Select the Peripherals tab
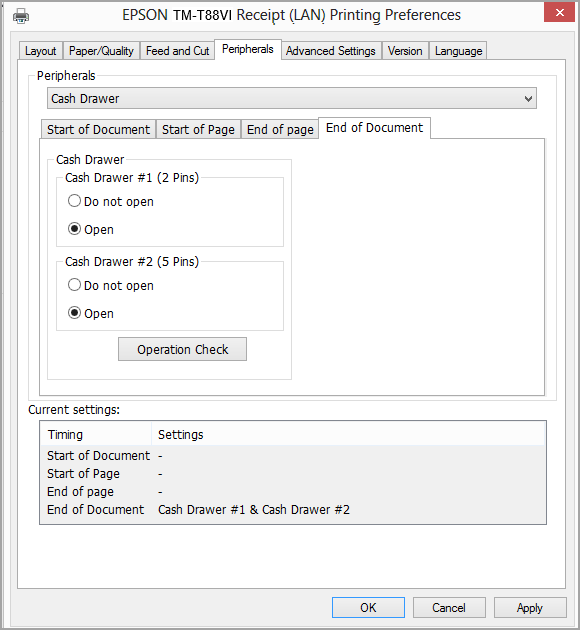This screenshot has width=580, height=630. tap(248, 49)
